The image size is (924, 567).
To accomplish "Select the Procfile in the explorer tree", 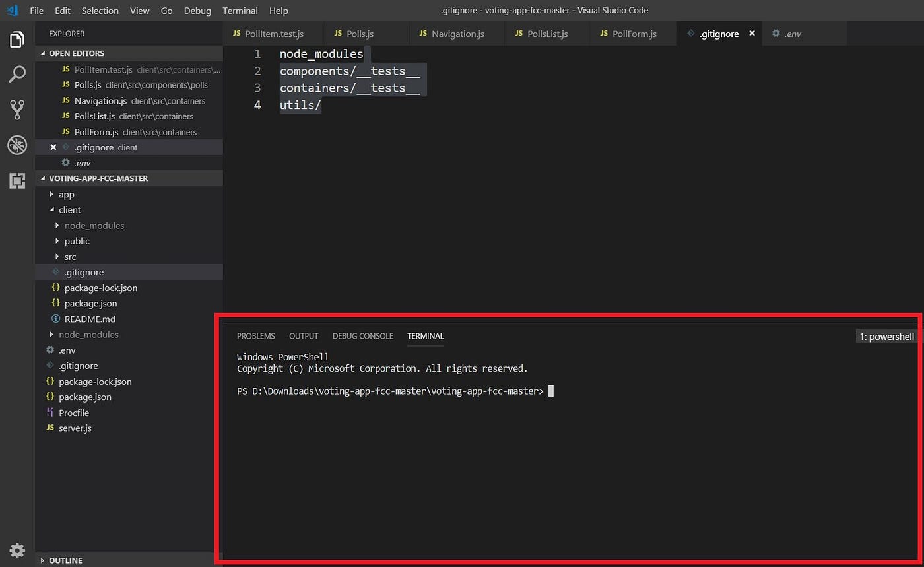I will point(73,413).
